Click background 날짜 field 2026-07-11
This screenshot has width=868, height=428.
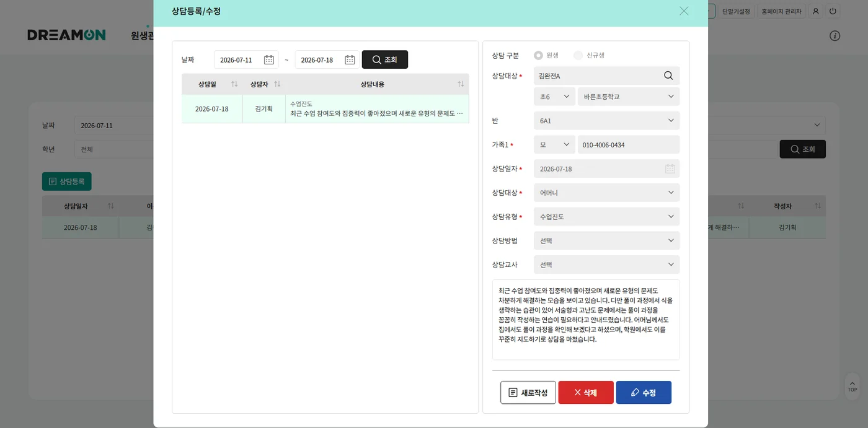pos(115,125)
